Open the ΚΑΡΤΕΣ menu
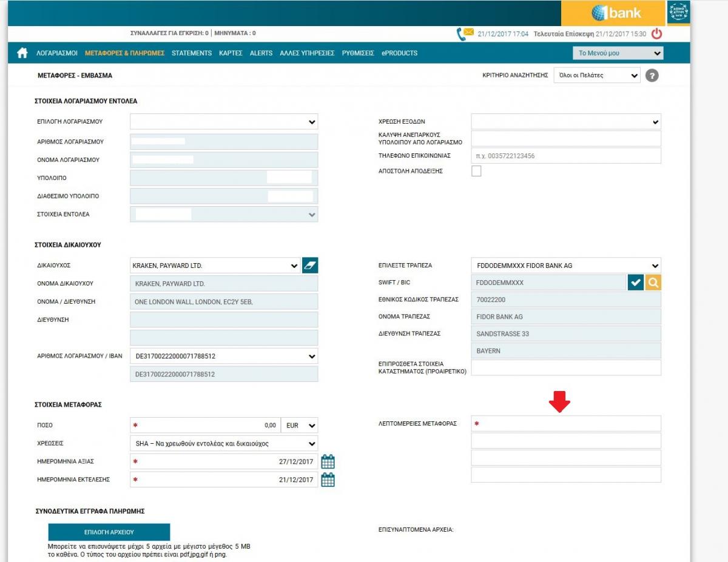The width and height of the screenshot is (728, 562). [231, 53]
